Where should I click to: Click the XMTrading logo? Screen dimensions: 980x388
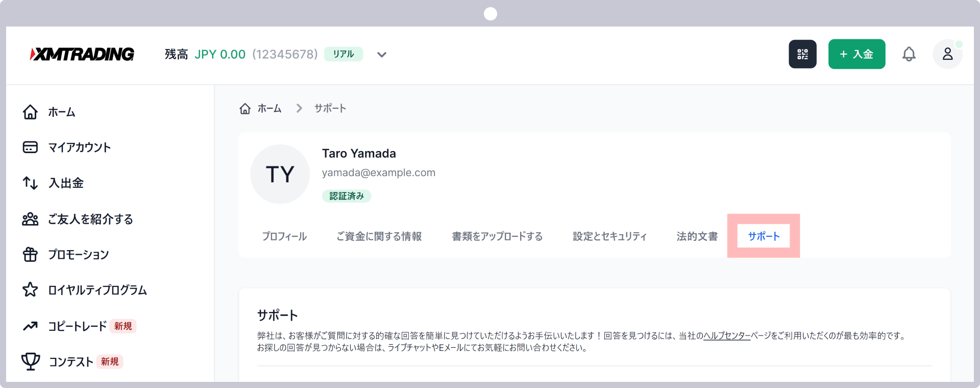tap(82, 54)
